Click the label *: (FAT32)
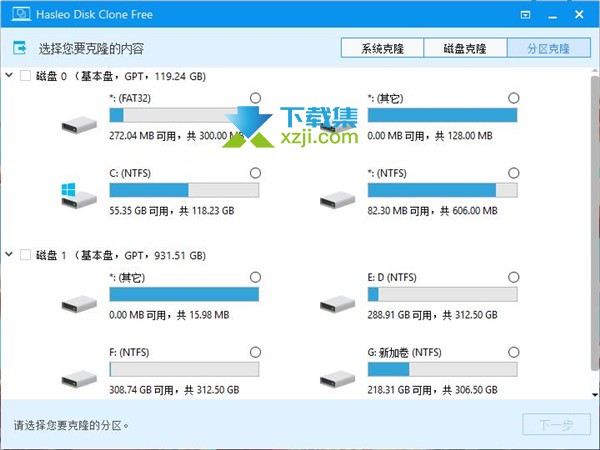 (130, 98)
